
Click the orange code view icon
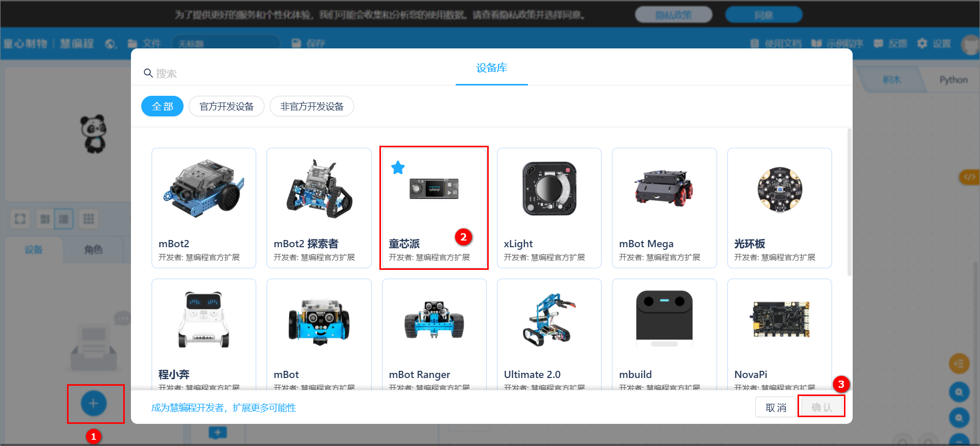point(970,177)
